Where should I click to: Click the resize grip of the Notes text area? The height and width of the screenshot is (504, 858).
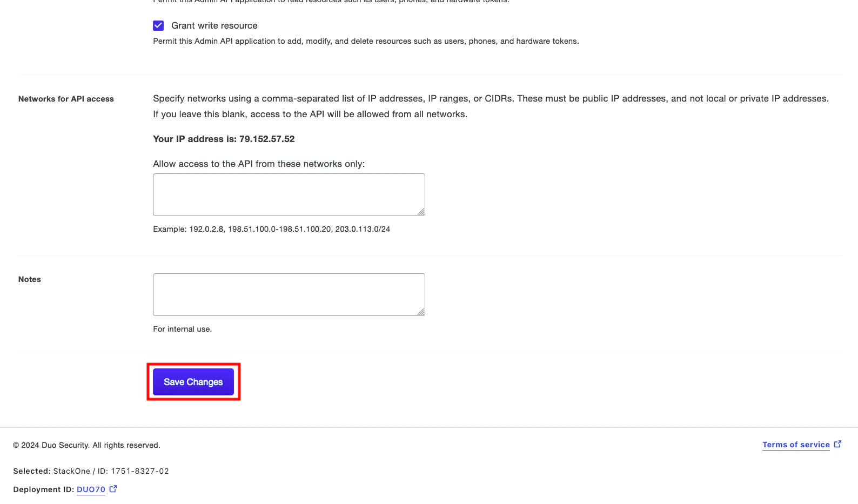pos(421,312)
